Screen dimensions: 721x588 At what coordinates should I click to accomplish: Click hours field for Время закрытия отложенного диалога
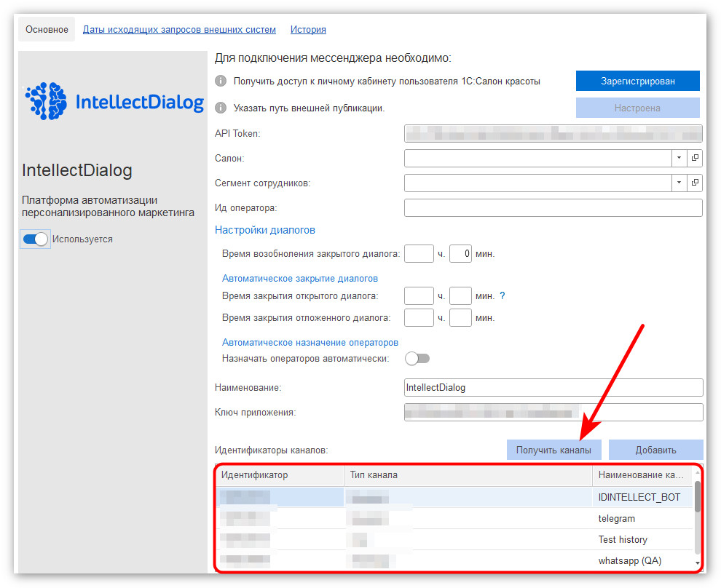click(x=419, y=317)
